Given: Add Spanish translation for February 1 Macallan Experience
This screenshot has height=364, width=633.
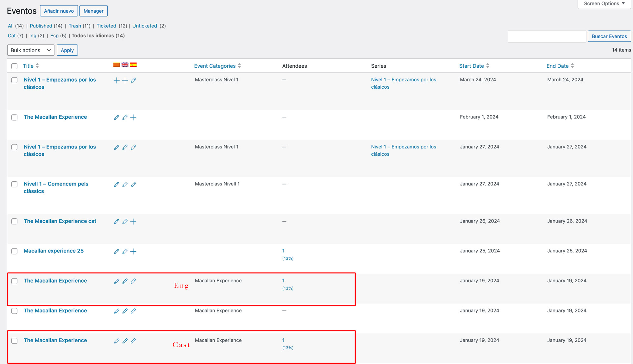Looking at the screenshot, I should click(x=133, y=117).
